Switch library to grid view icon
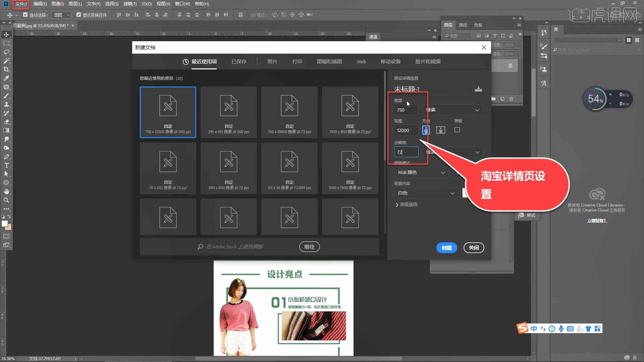Image resolution: width=644 pixels, height=362 pixels. (x=629, y=40)
